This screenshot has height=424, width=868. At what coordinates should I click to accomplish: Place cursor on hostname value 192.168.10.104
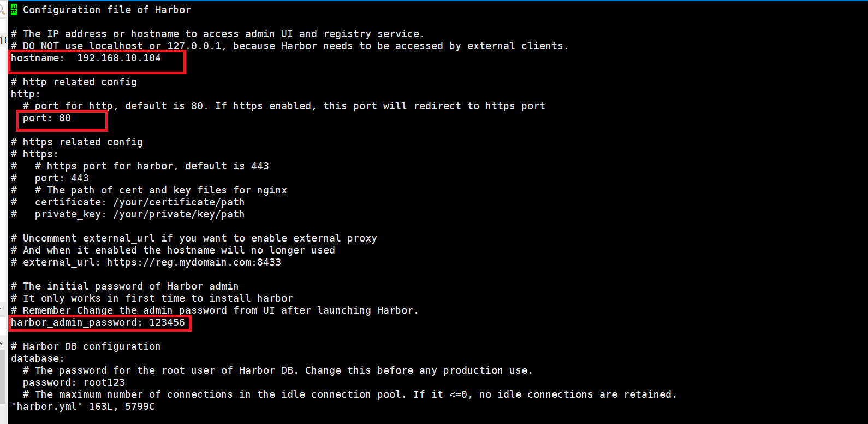[x=119, y=58]
